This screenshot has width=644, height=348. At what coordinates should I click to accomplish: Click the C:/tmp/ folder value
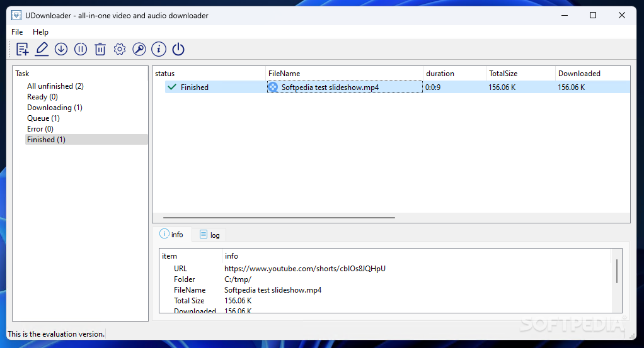[238, 279]
